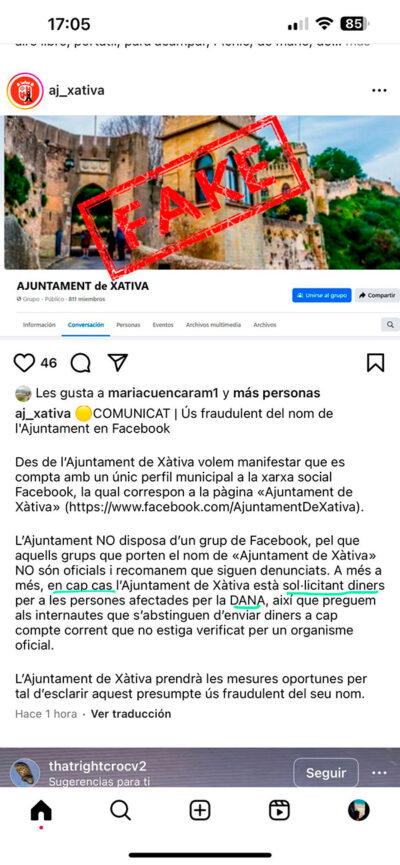The height and width of the screenshot is (865, 400).
Task: Go to the Home feed tab
Action: click(41, 810)
